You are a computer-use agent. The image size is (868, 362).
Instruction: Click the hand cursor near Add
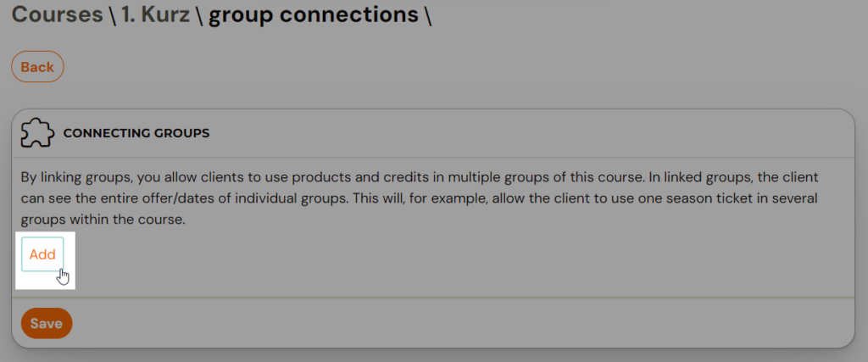click(x=64, y=276)
